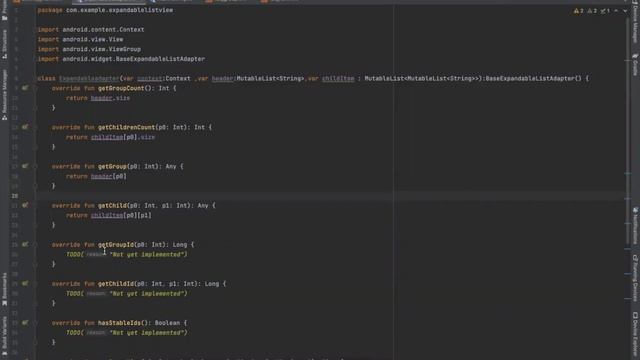Viewport: 640px width, 360px height.
Task: Click the weak warnings count indicator
Action: click(x=592, y=11)
